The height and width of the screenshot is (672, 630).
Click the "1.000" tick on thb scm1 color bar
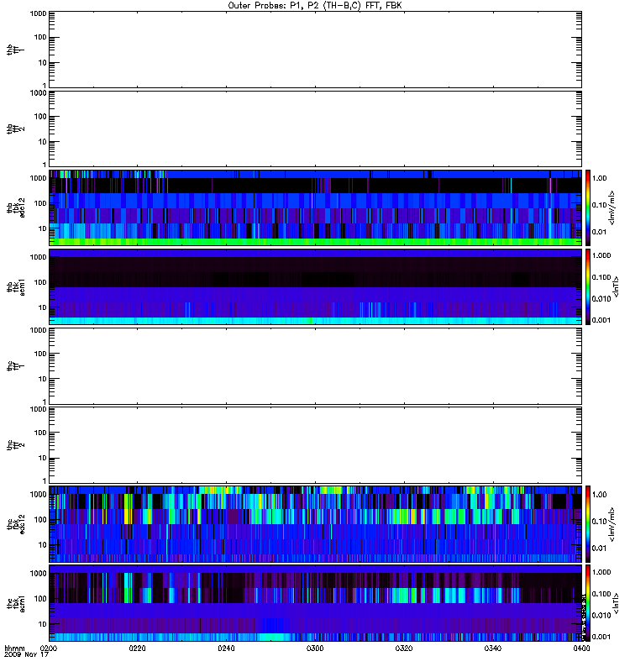point(601,256)
